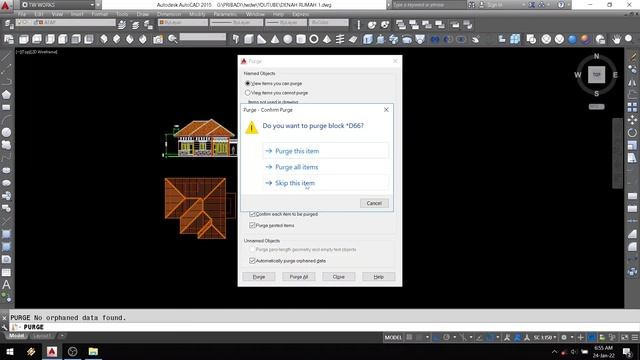Viewport: 640px width, 360px height.
Task: Click the AutoCAD taskbar icon
Action: [x=52, y=351]
